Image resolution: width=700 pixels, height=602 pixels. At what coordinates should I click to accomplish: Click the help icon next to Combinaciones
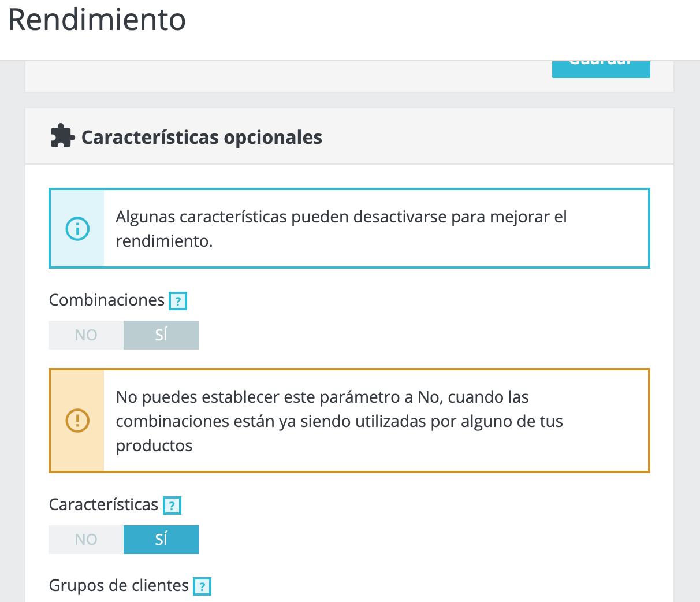coord(178,301)
